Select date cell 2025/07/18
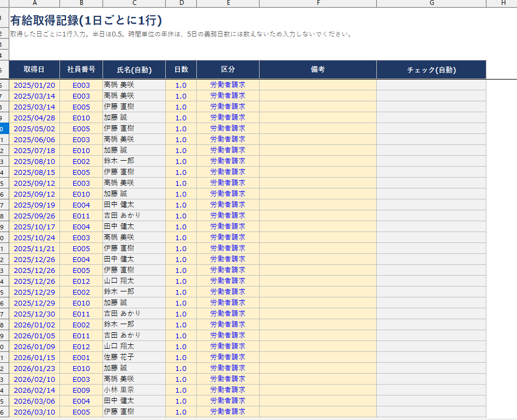This screenshot has height=420, width=517. coord(34,150)
